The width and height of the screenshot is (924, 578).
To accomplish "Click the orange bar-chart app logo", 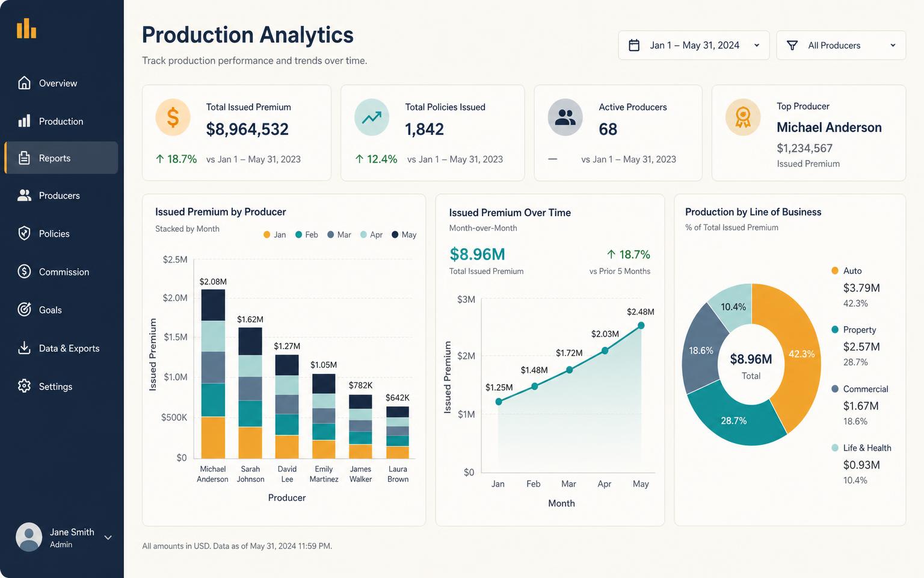I will (x=26, y=28).
